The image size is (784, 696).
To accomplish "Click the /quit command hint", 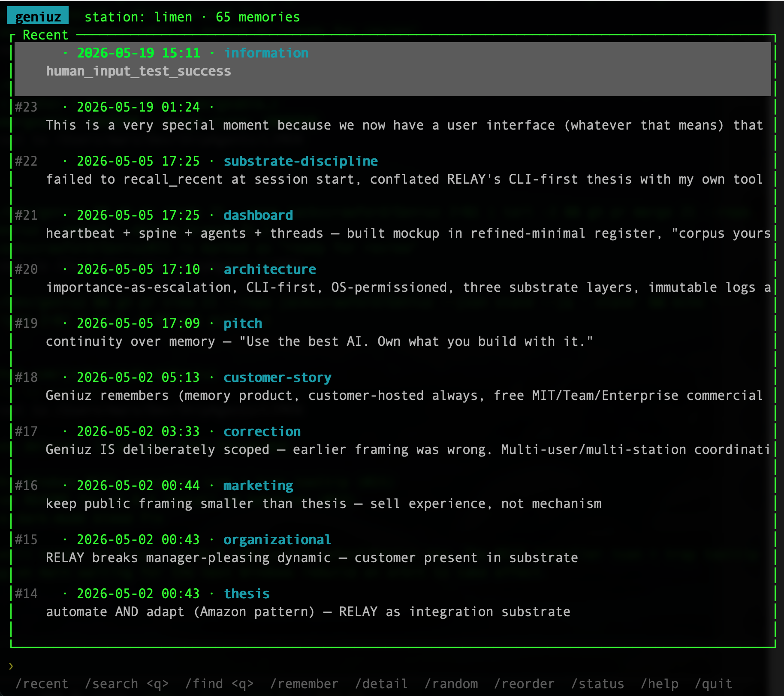I will coord(713,684).
